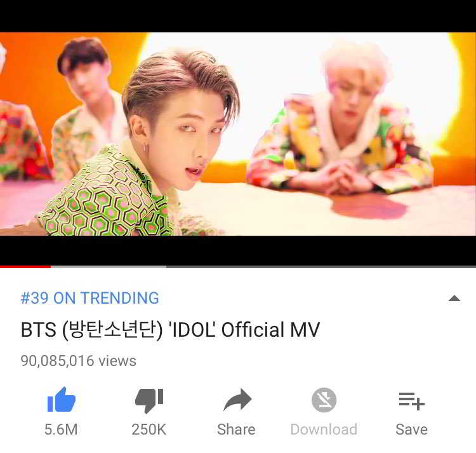Seek on the red video progress bar
Screen dimensions: 476x453
point(25,267)
